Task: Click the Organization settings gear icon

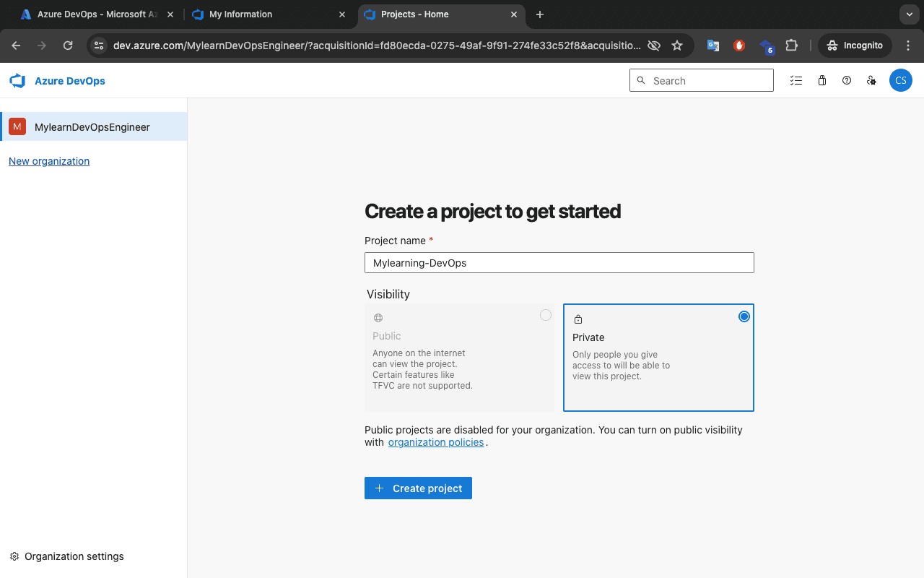Action: point(14,556)
